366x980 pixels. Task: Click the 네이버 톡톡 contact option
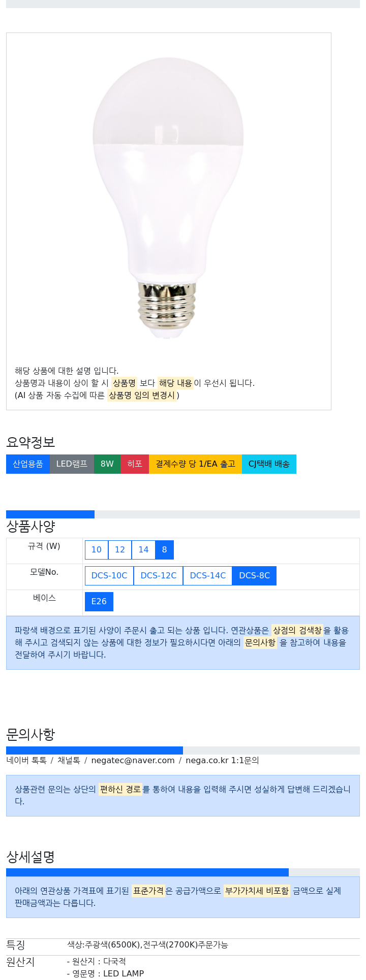[x=26, y=761]
